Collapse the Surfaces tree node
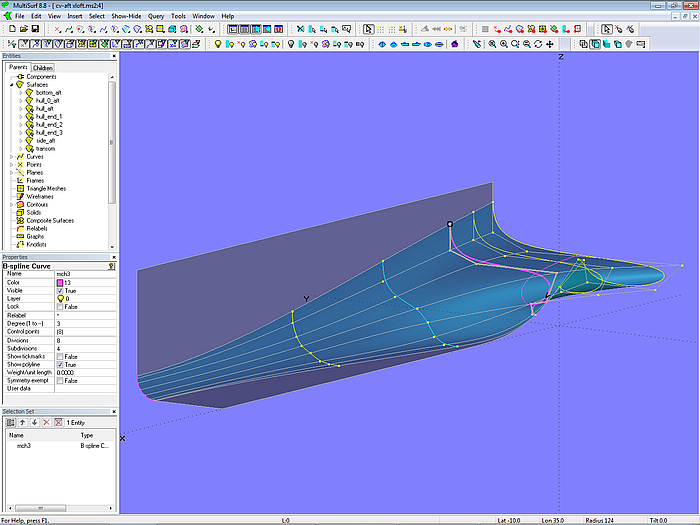700x525 pixels. tap(11, 85)
